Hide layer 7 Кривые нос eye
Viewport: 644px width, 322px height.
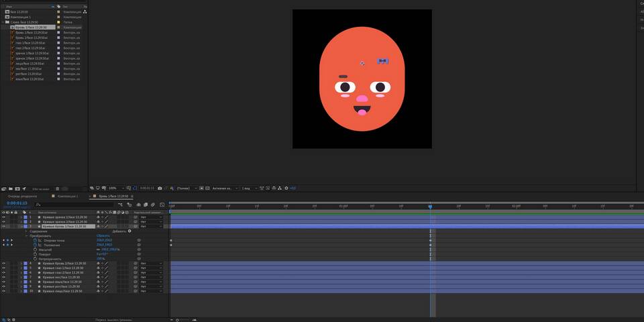pyautogui.click(x=4, y=277)
